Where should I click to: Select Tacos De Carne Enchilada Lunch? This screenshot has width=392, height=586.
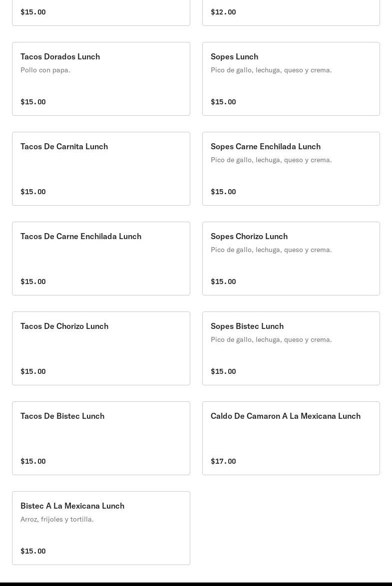(101, 259)
